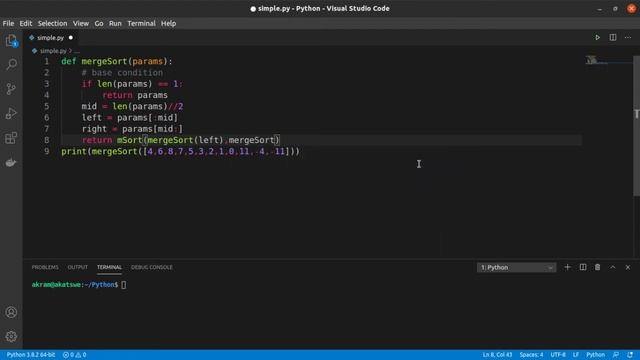Change encoding via UTF-8
640x360 pixels.
pos(558,355)
